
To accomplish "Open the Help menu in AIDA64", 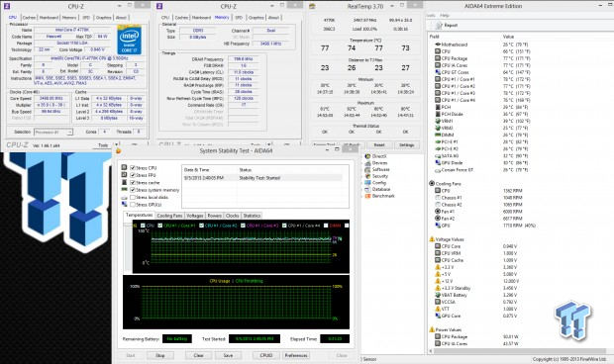I will pos(445,15).
